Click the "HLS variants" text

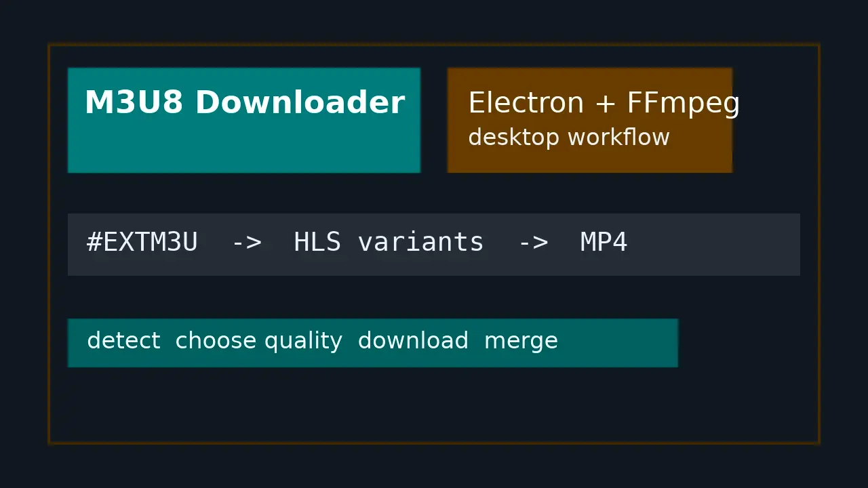point(389,242)
